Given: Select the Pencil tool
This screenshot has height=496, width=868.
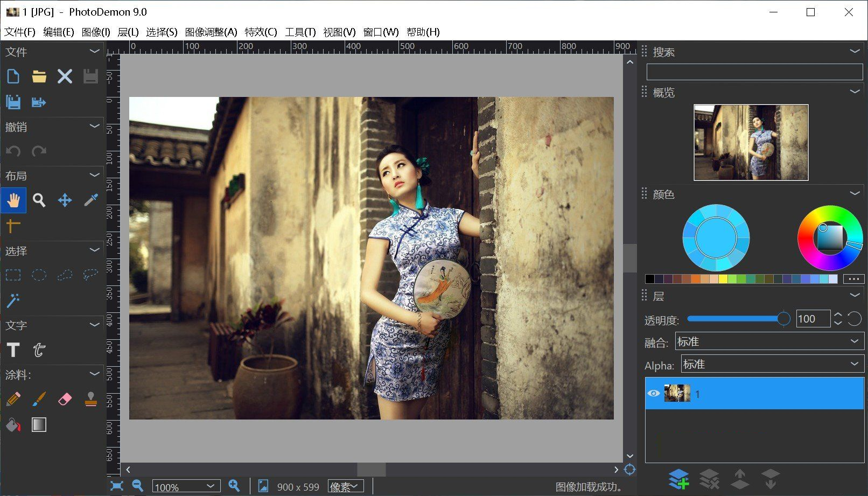Looking at the screenshot, I should click(x=13, y=399).
